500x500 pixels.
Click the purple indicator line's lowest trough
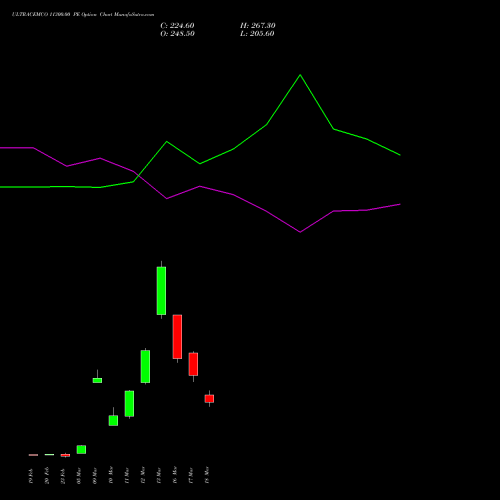coord(300,232)
